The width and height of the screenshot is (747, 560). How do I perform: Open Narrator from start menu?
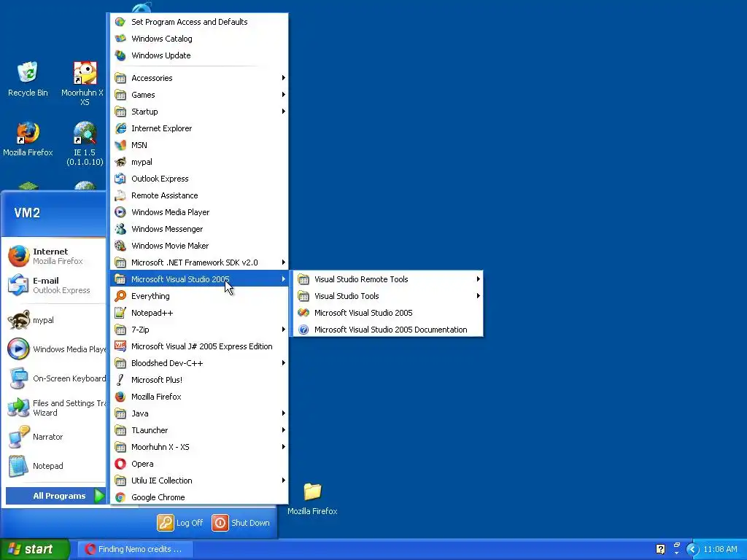(x=55, y=437)
